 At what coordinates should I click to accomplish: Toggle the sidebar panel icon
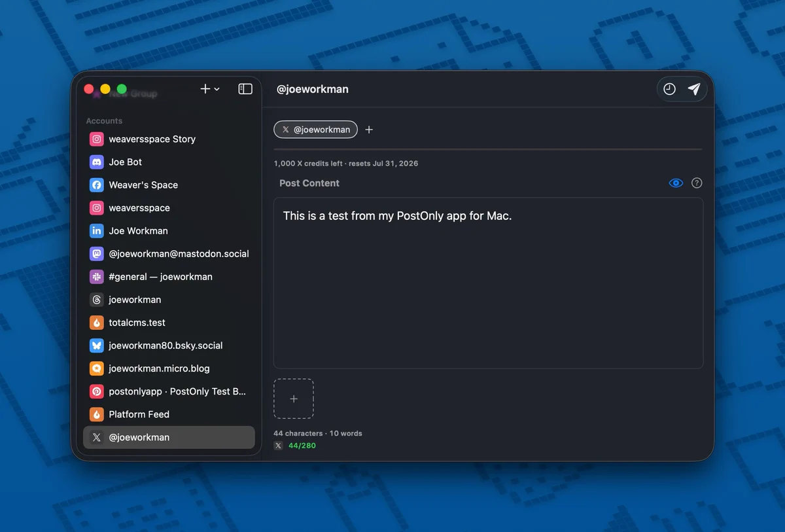pos(245,89)
